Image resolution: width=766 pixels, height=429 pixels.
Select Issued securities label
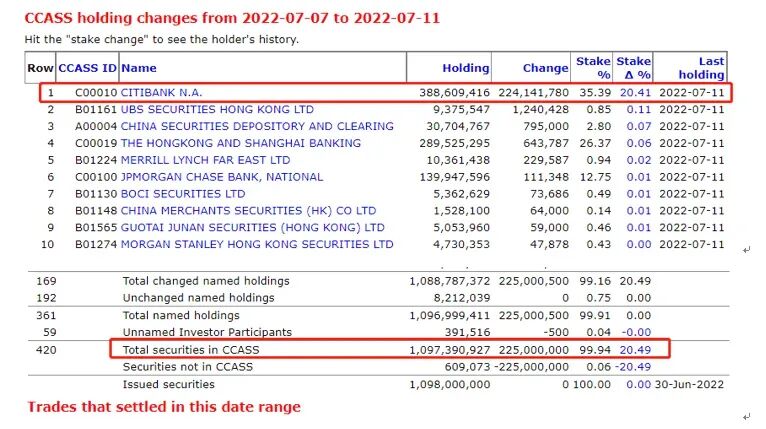pos(169,385)
